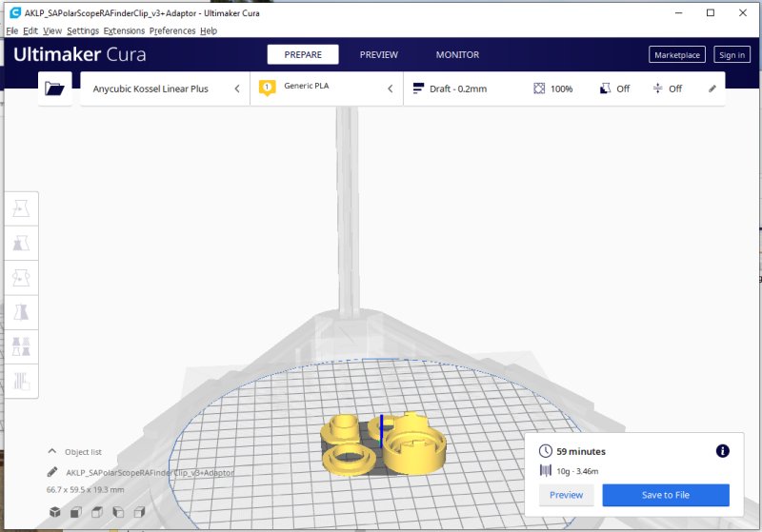Open the Draft - 0.2mm print settings panel
Viewport: 762px width, 532px height.
(x=564, y=89)
